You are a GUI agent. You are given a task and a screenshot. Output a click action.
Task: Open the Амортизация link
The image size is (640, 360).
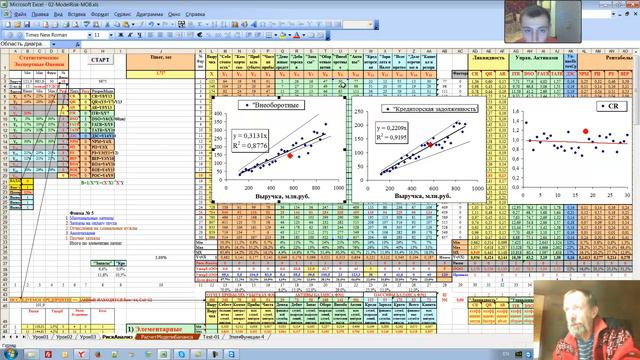(82, 233)
